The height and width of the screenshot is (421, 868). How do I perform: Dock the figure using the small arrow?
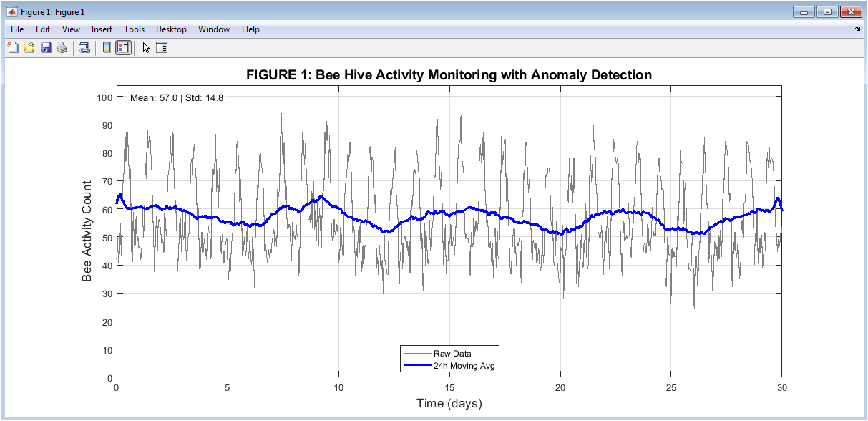(x=858, y=30)
